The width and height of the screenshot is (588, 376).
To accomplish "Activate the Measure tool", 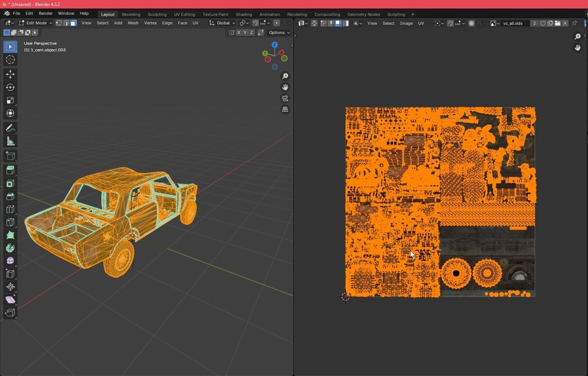I will [10, 142].
